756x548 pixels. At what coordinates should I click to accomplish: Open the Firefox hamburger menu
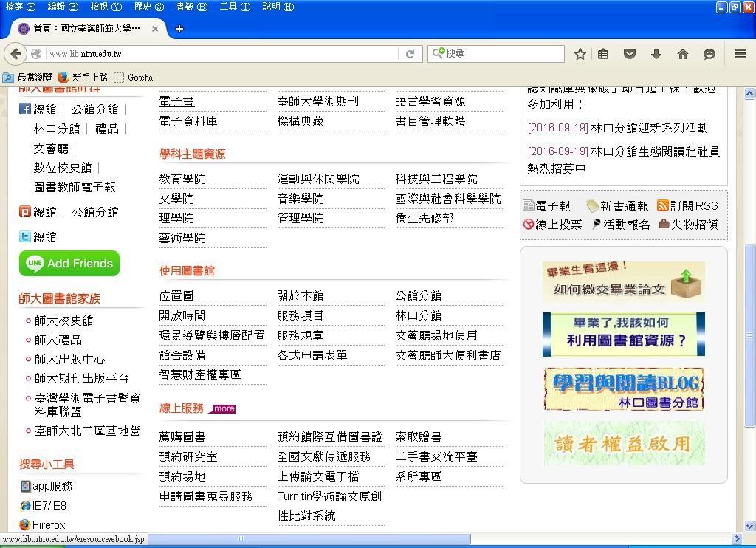coord(740,54)
